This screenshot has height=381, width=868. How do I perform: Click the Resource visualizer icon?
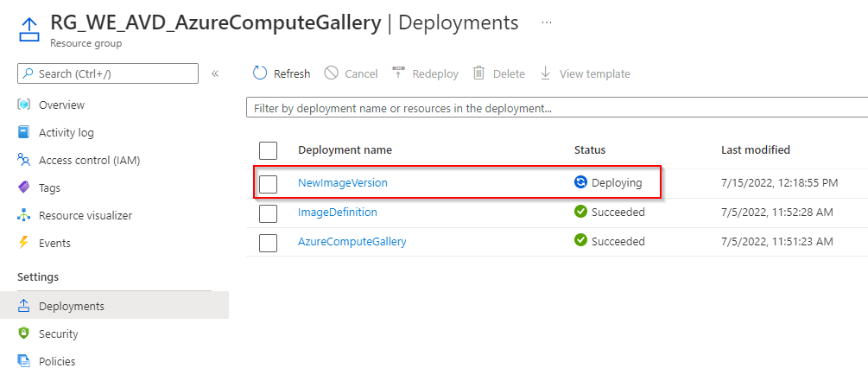click(23, 215)
